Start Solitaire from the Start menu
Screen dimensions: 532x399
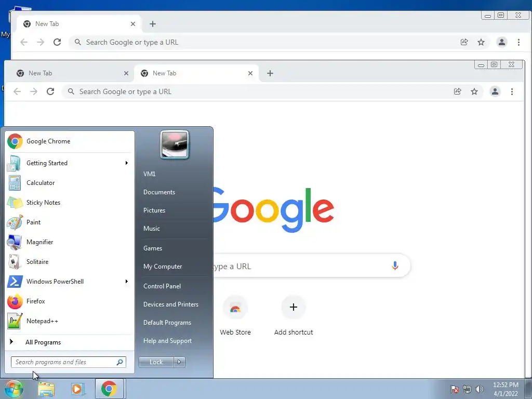pyautogui.click(x=70, y=262)
